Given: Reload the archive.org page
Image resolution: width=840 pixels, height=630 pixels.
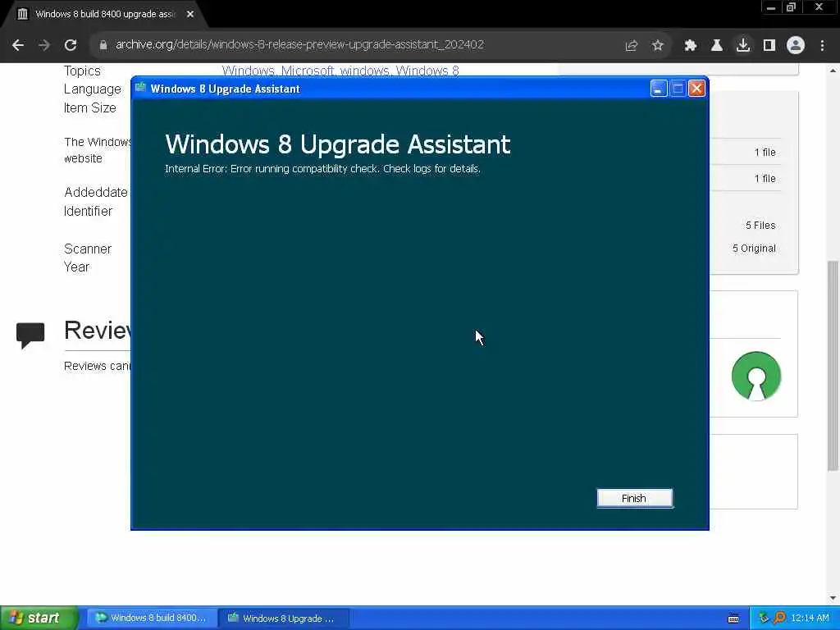Looking at the screenshot, I should pos(71,45).
